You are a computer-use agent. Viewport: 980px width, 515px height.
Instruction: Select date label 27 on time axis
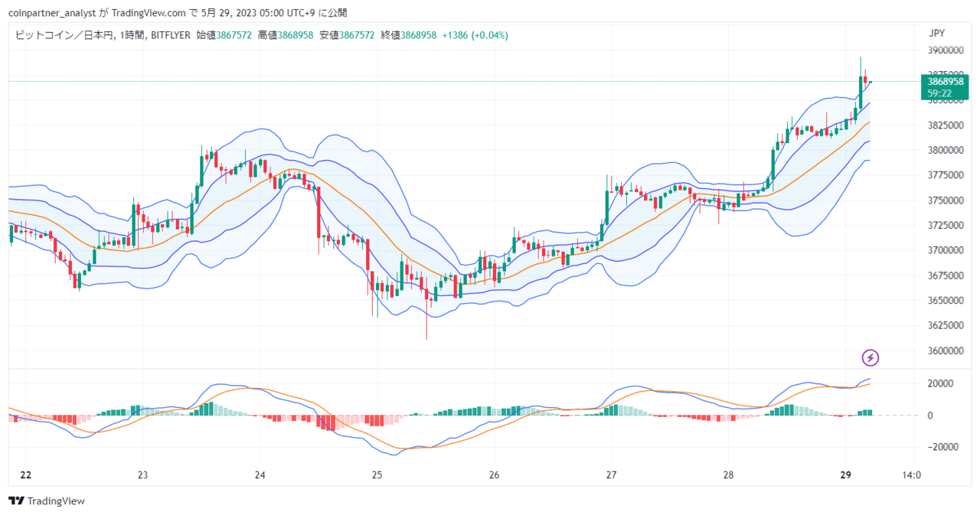pos(611,474)
